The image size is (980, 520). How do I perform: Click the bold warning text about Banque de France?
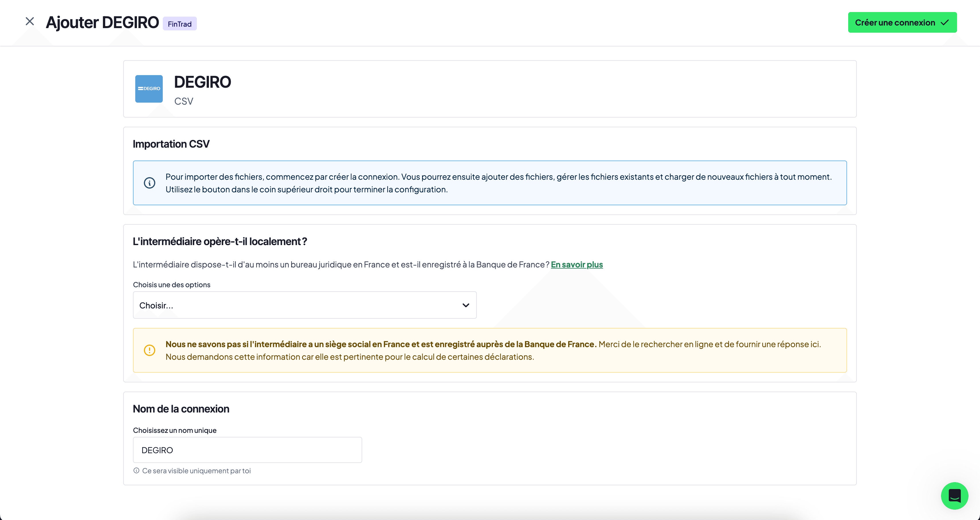pyautogui.click(x=381, y=344)
